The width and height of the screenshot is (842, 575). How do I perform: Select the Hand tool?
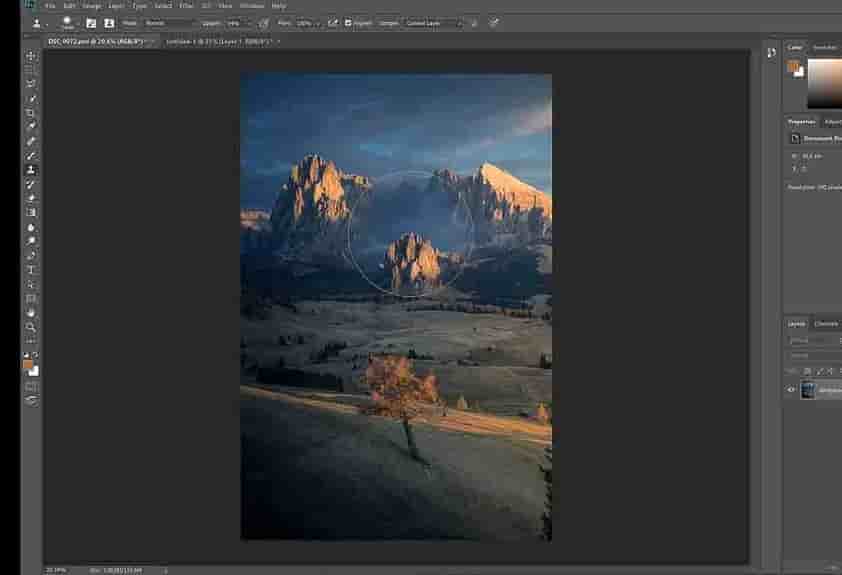(x=31, y=313)
